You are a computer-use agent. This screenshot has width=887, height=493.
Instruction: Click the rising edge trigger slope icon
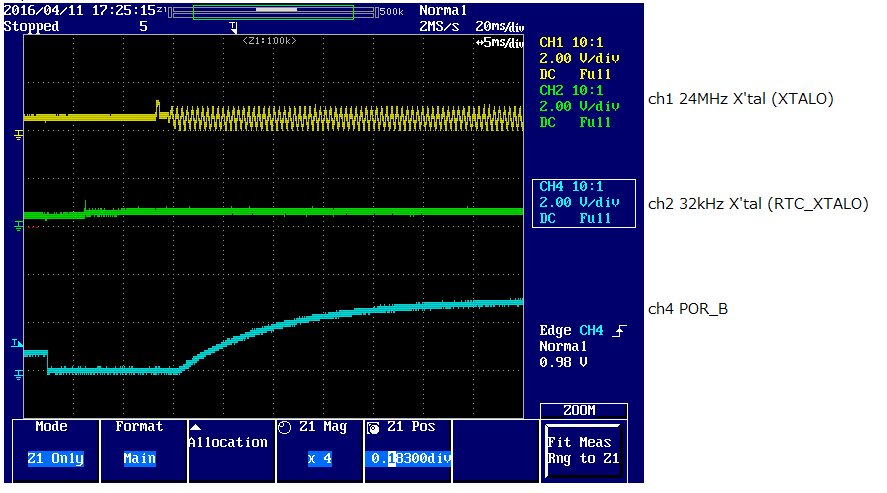coord(620,331)
